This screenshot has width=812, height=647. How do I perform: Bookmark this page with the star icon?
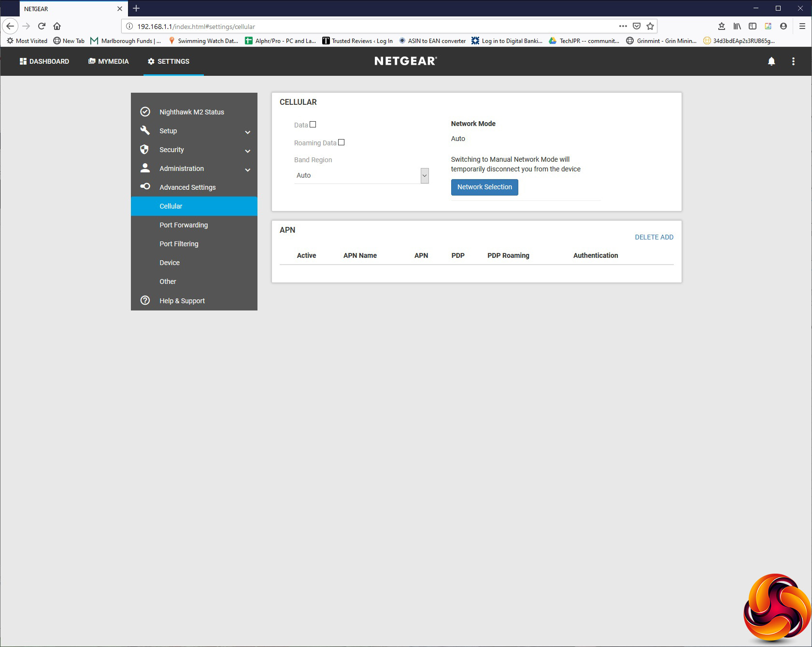650,26
